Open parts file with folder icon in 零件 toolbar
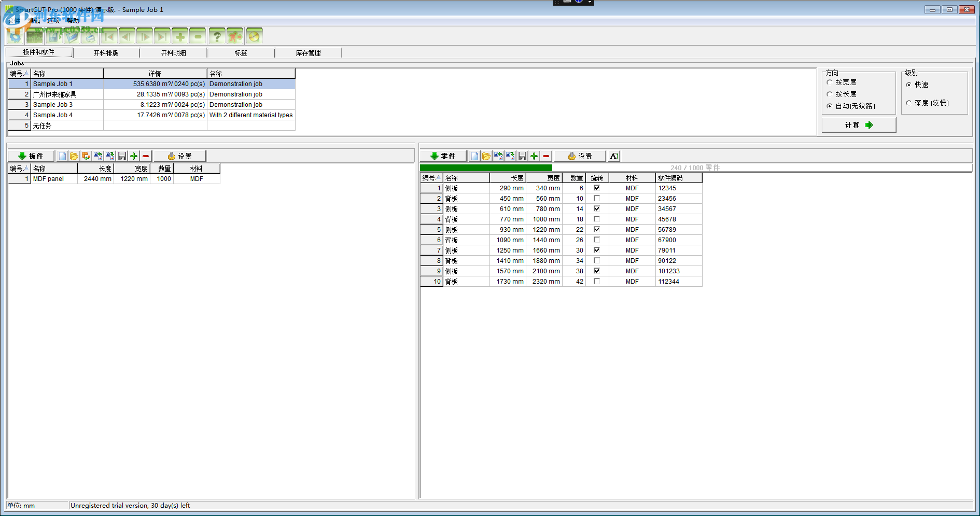980x516 pixels. 486,156
